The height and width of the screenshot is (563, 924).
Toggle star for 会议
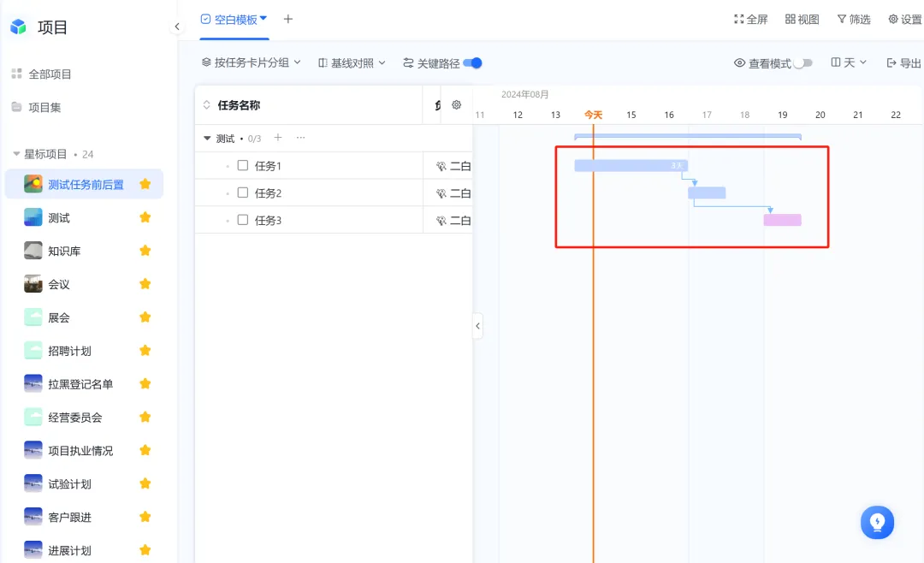coord(145,284)
